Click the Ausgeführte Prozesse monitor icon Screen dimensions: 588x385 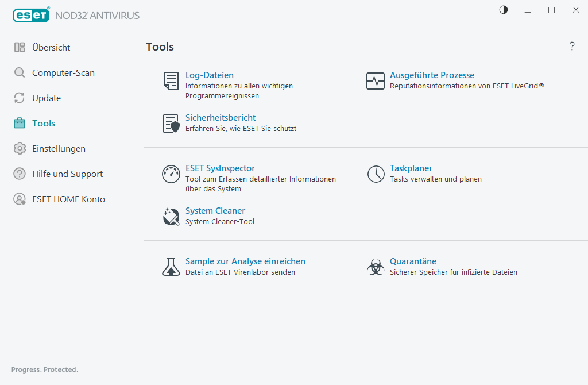pyautogui.click(x=376, y=81)
